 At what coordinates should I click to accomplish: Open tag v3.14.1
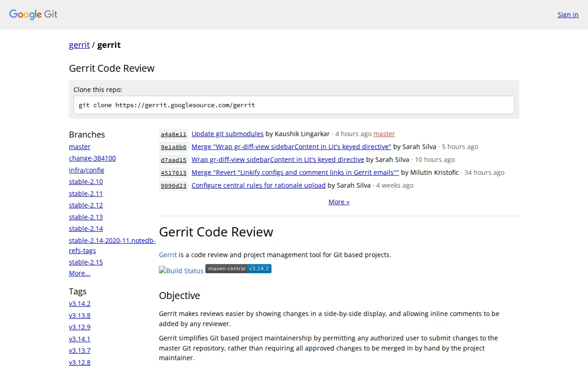coord(79,339)
